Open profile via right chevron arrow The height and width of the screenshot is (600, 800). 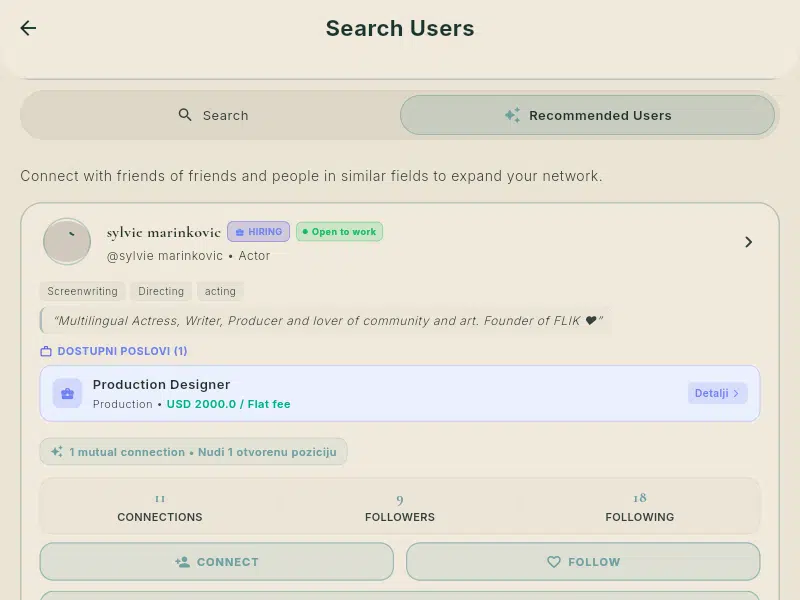[x=748, y=242]
